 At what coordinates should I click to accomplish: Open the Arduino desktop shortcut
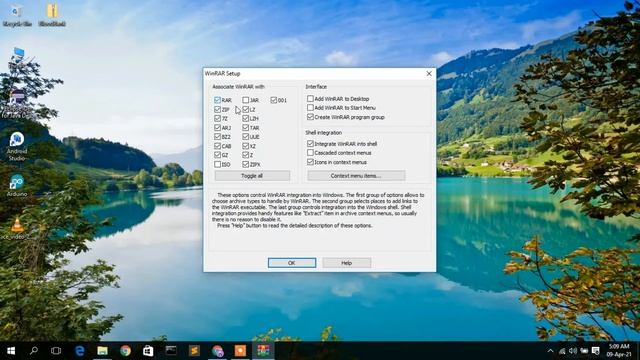17,186
